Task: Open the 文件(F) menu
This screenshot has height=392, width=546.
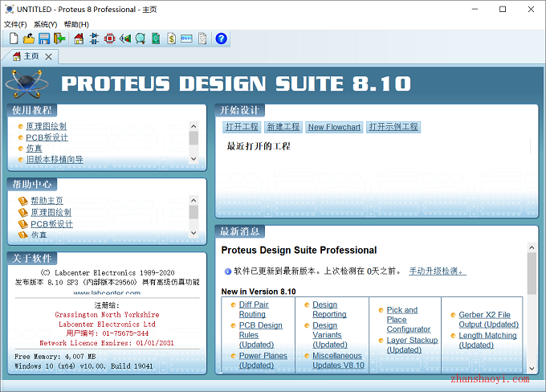Action: (x=15, y=24)
